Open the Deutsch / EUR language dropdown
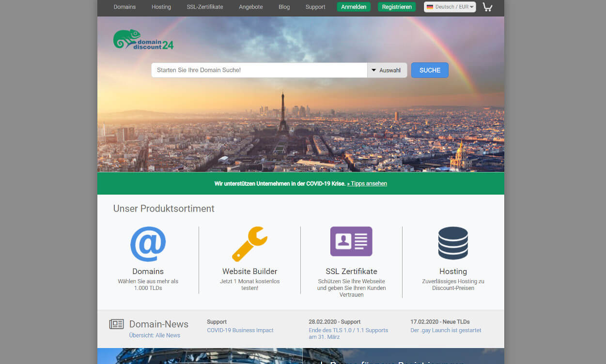606x364 pixels. (450, 7)
